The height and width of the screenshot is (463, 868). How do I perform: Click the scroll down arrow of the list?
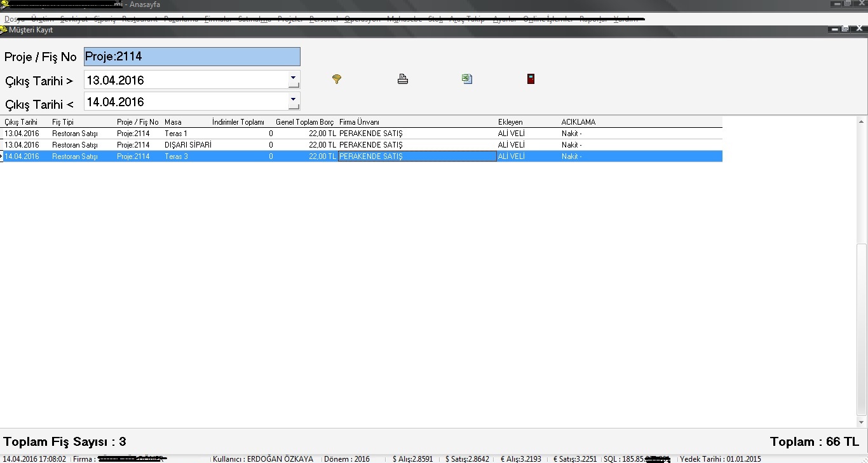point(862,422)
